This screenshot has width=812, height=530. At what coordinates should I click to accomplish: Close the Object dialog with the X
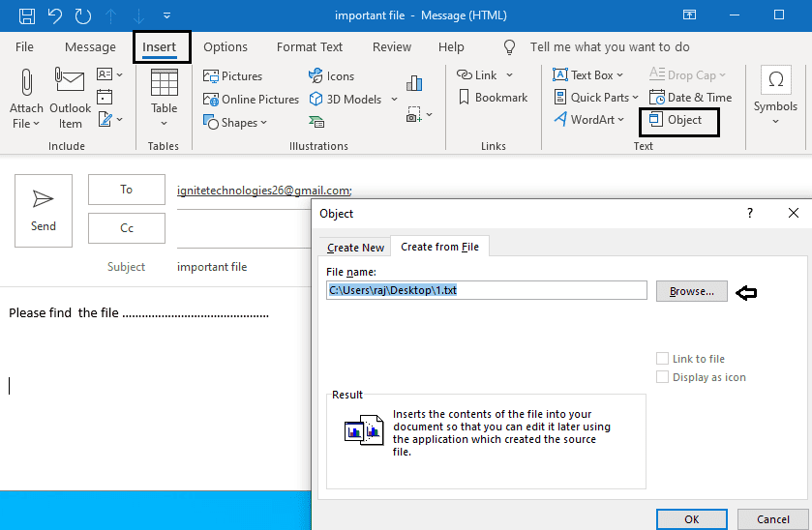(x=794, y=213)
